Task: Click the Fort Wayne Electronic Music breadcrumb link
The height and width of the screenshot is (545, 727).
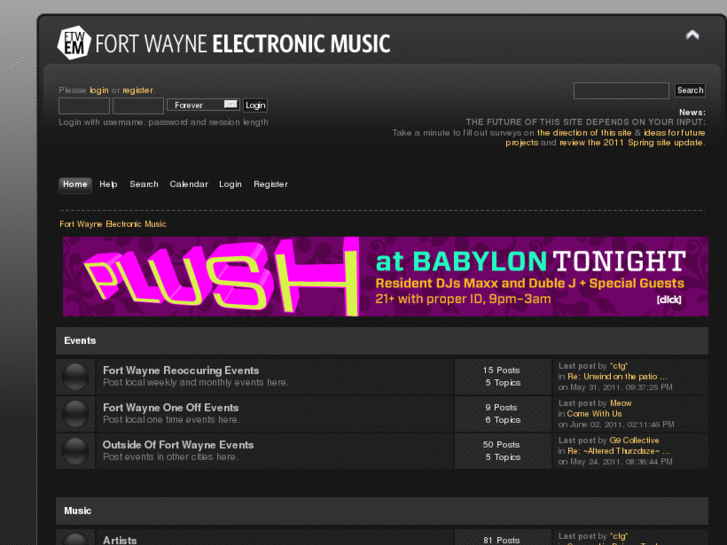Action: [113, 224]
